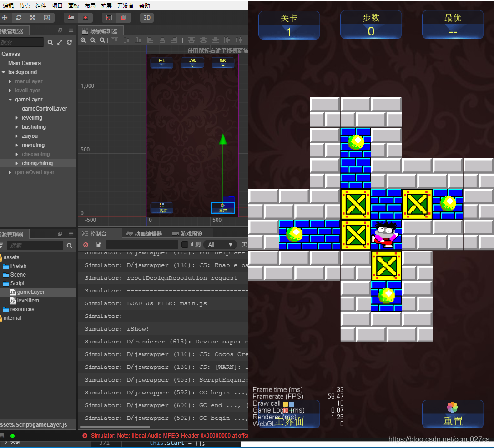The height and width of the screenshot is (448, 494).
Task: Expand the zuiyou node
Action: click(17, 136)
